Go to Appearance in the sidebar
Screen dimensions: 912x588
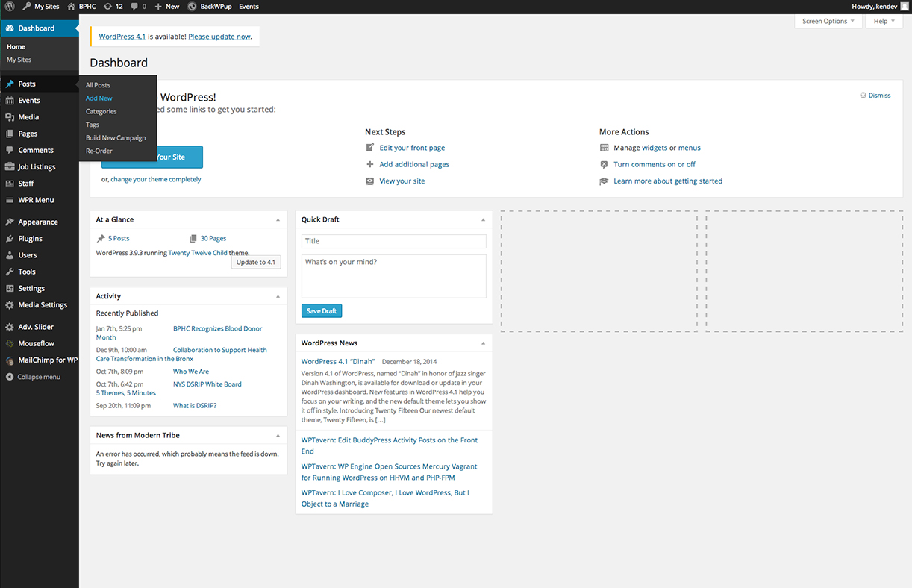[37, 222]
